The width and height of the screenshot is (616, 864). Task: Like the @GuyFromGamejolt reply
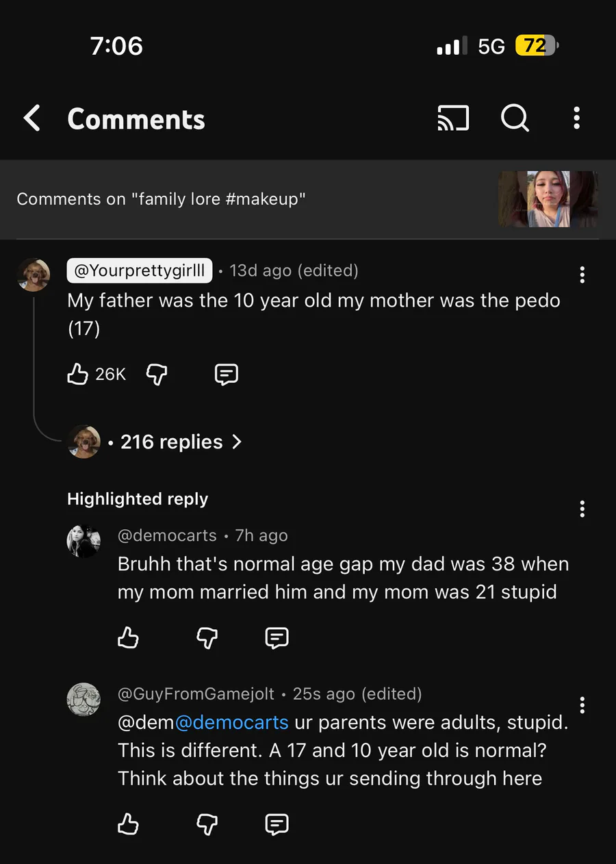[x=128, y=824]
